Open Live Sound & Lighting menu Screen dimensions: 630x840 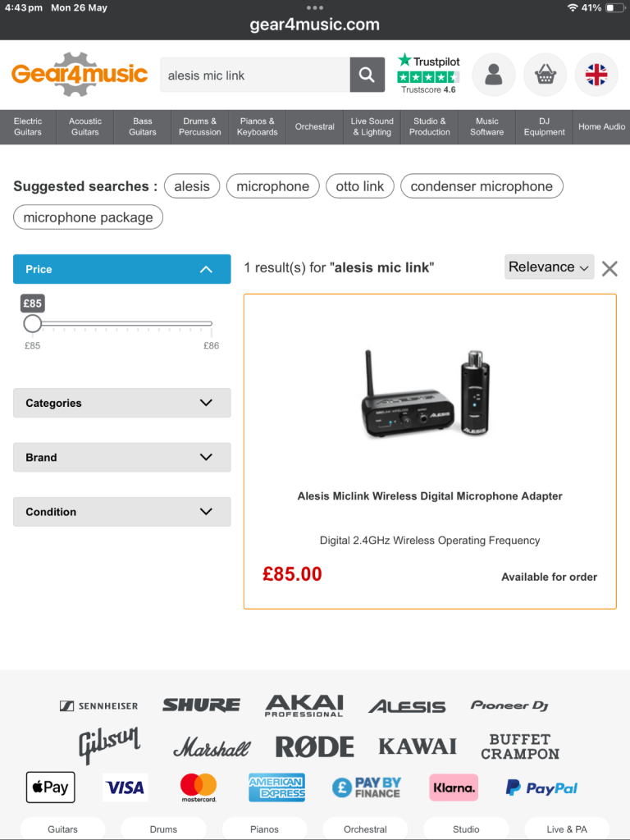point(372,127)
